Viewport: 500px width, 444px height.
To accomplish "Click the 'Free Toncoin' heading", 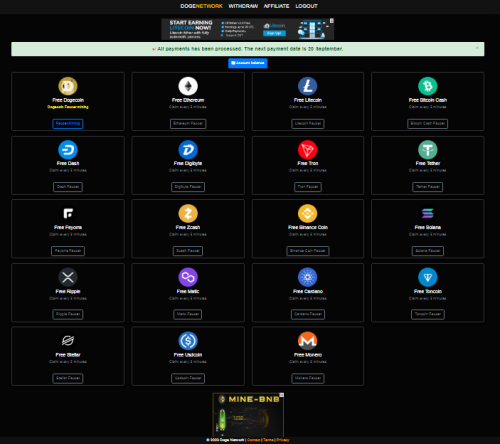I will (x=428, y=291).
